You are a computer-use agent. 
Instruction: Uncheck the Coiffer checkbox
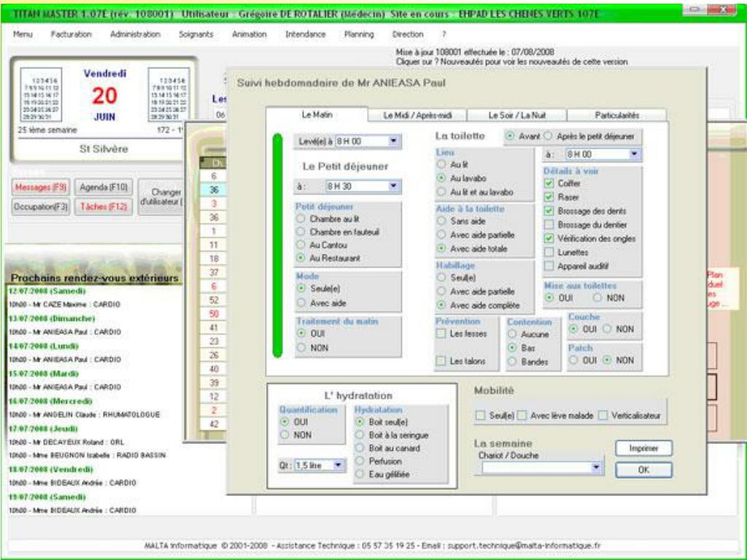[549, 183]
